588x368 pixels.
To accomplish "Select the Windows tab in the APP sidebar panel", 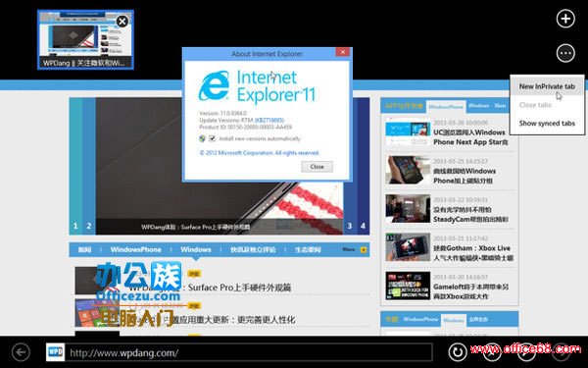I will tap(478, 106).
